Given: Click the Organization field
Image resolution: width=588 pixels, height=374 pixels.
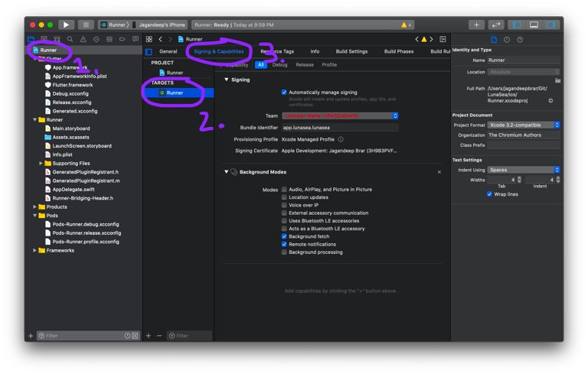Looking at the screenshot, I should click(x=524, y=135).
